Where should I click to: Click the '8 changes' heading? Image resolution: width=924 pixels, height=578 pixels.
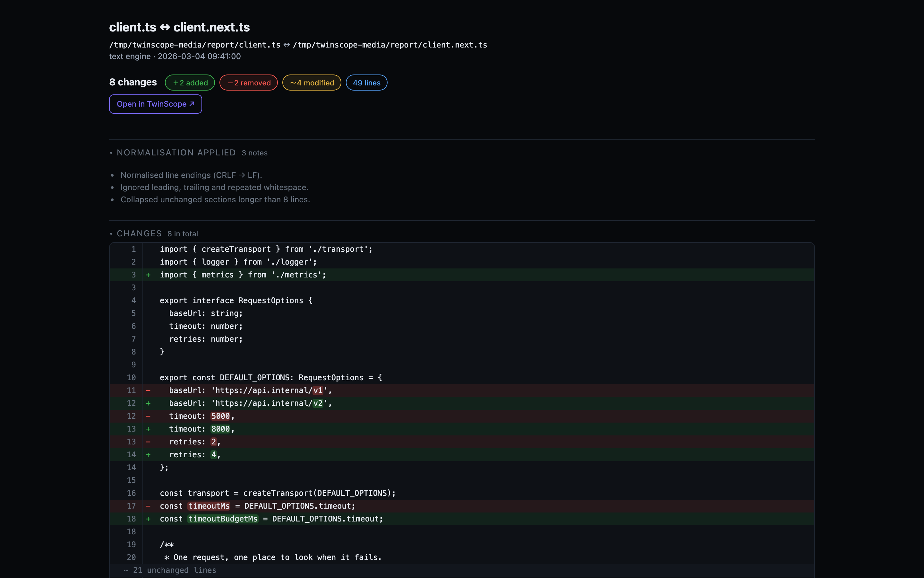[x=133, y=82]
